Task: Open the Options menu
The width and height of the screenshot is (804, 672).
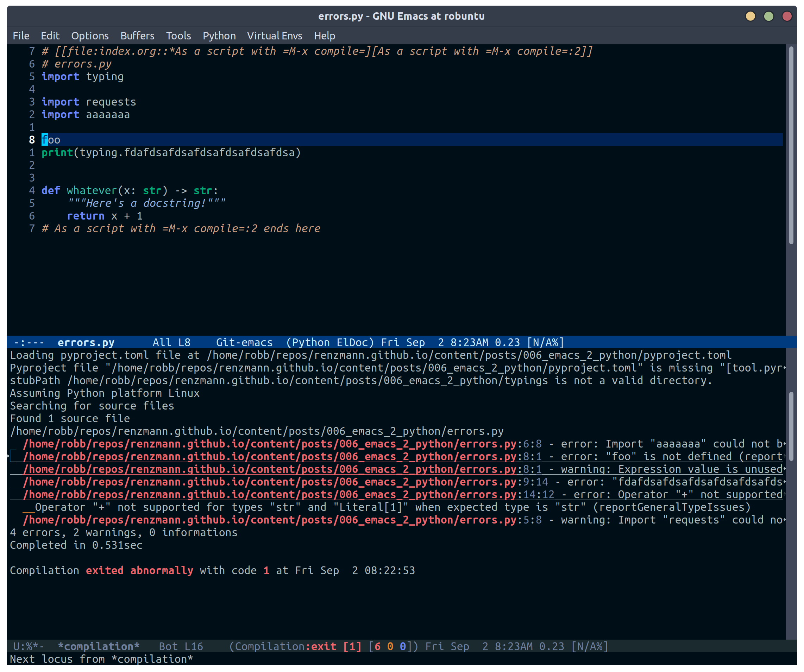Action: (90, 36)
